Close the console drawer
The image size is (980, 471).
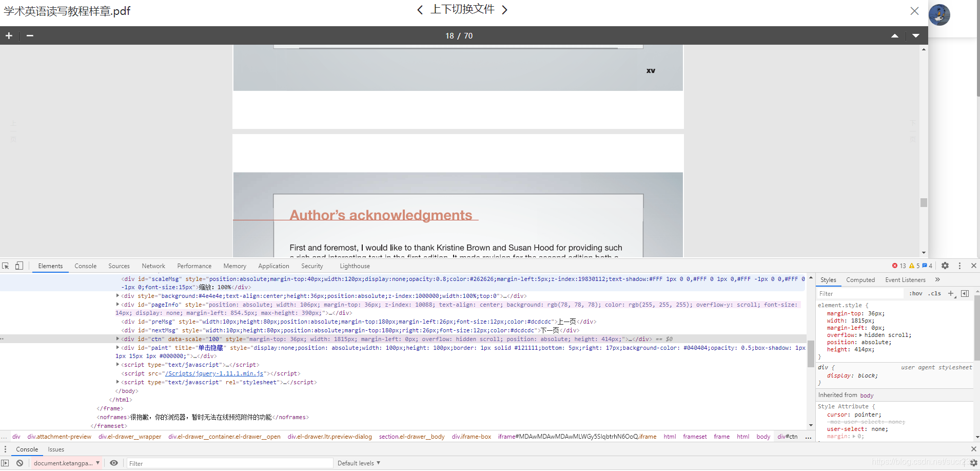point(973,449)
